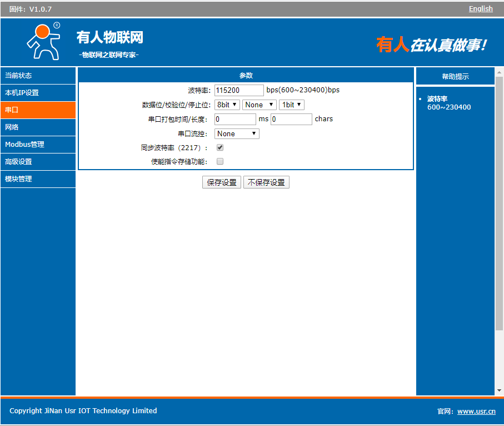The height and width of the screenshot is (426, 504).
Task: Open Modbus管理 in the sidebar
Action: coord(38,145)
